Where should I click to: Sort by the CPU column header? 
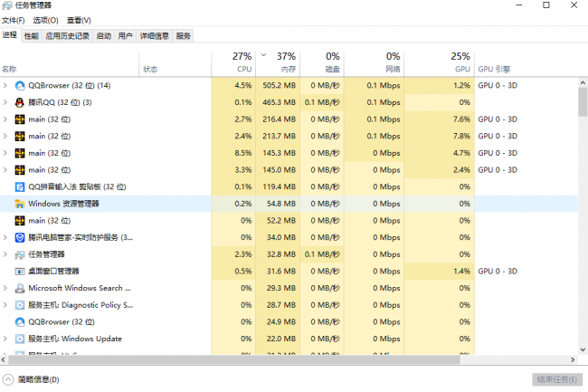click(x=233, y=63)
